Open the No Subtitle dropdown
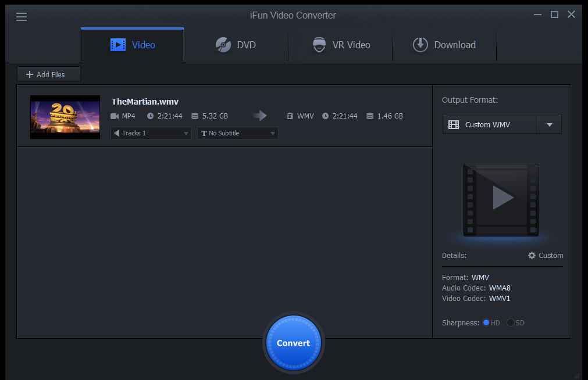Viewport: 588px width, 380px height. coord(238,133)
